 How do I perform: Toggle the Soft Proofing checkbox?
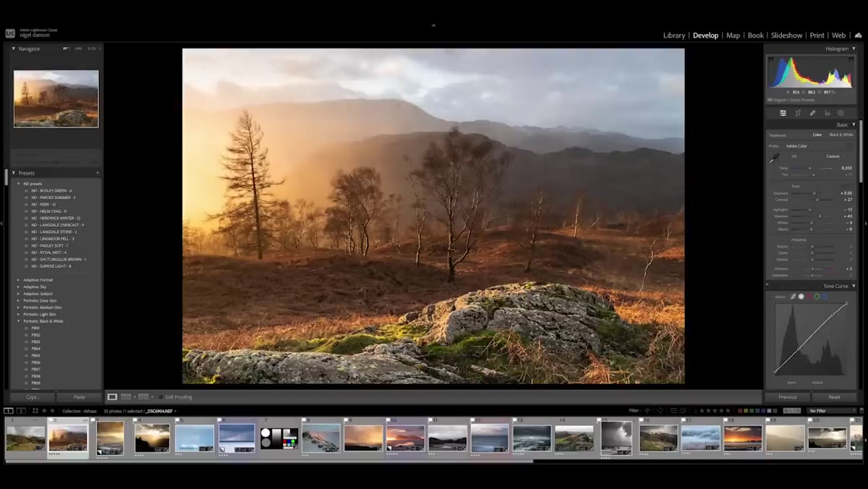(161, 397)
